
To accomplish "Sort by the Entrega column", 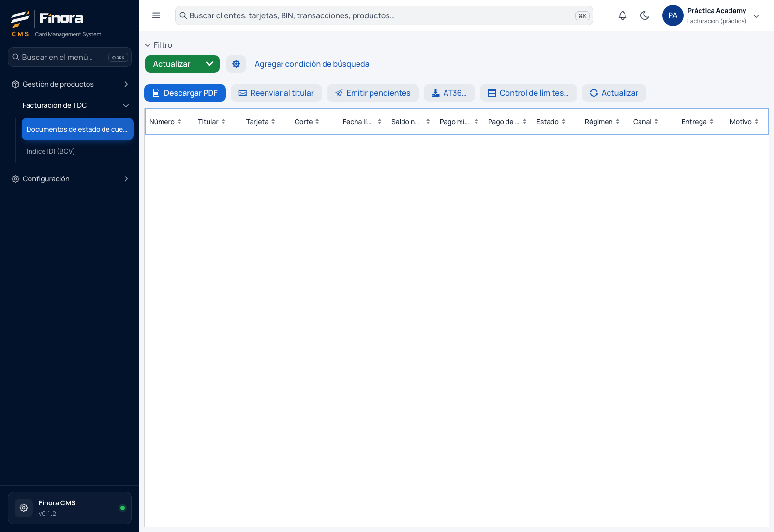I will [698, 122].
